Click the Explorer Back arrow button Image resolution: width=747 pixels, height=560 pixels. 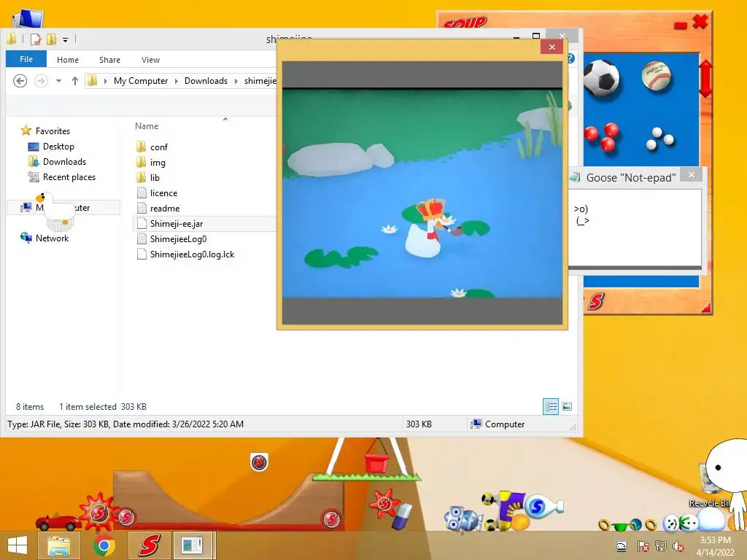pyautogui.click(x=20, y=81)
